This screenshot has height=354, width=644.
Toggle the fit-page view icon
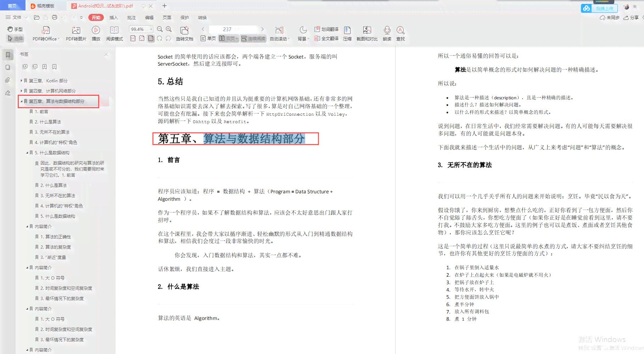(x=151, y=38)
